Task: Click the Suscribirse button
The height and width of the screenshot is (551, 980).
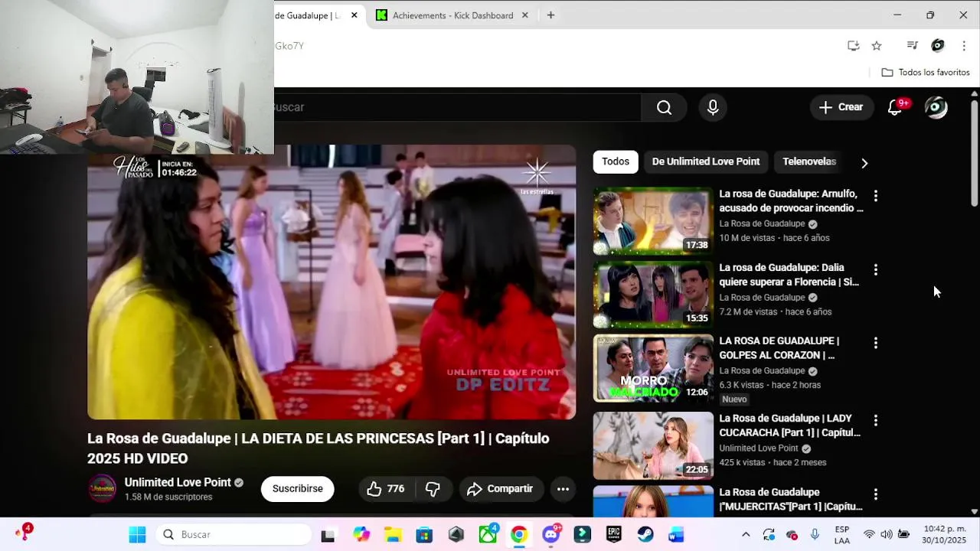Action: coord(298,489)
